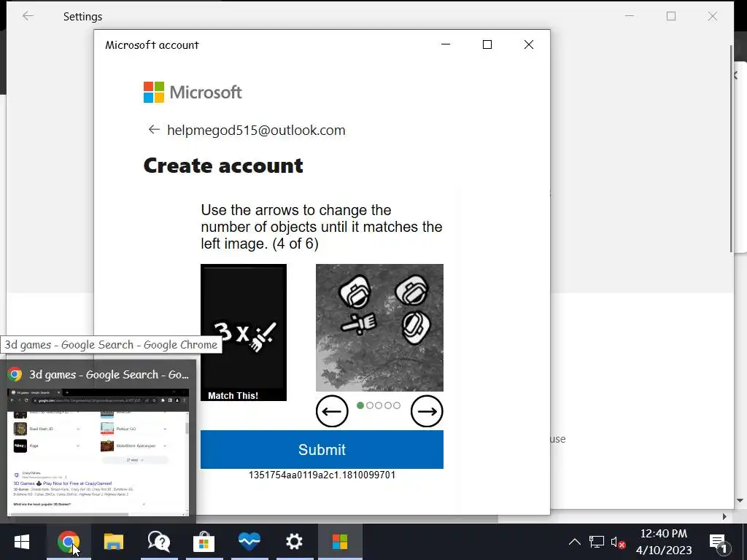Click the Settings horizontal scroll right arrow
Image resolution: width=747 pixels, height=560 pixels.
pos(724,517)
